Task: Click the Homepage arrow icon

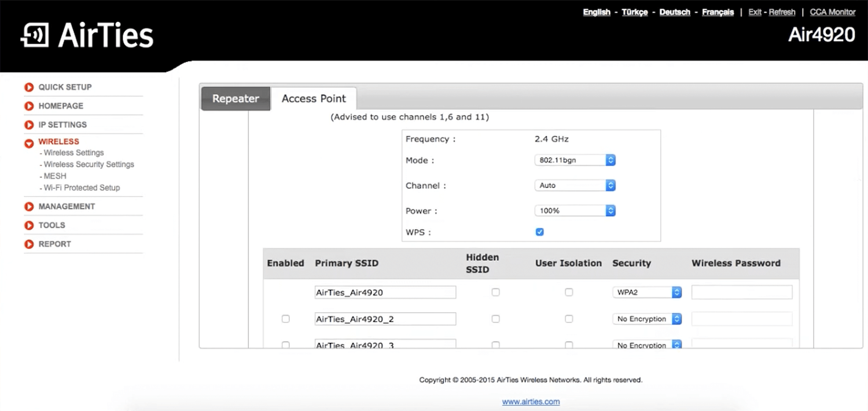Action: (29, 106)
